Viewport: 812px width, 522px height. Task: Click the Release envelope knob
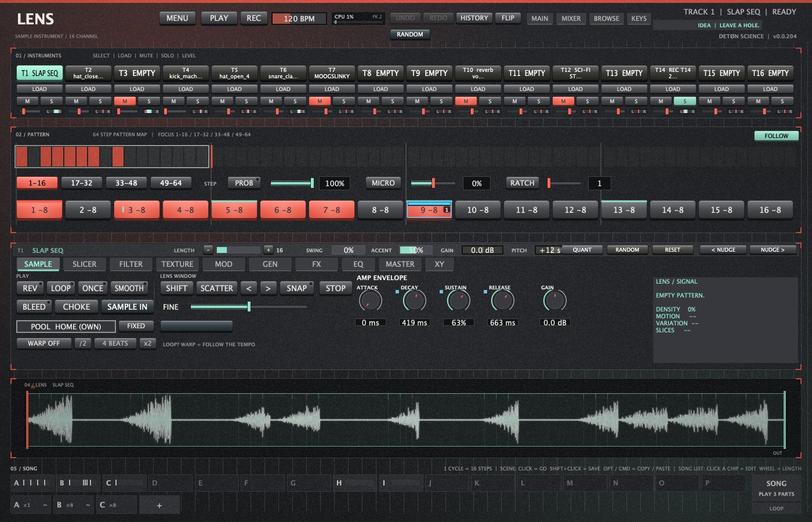[x=502, y=300]
